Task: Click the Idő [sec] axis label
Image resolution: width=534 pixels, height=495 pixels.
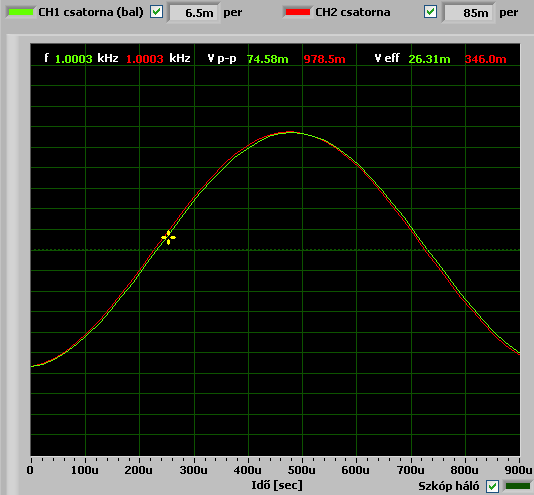Action: (277, 485)
